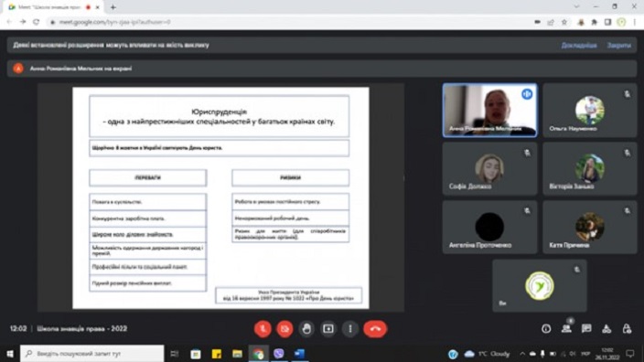This screenshot has height=362, width=644.
Task: Open the clock and date flyout
Action: tap(607, 354)
